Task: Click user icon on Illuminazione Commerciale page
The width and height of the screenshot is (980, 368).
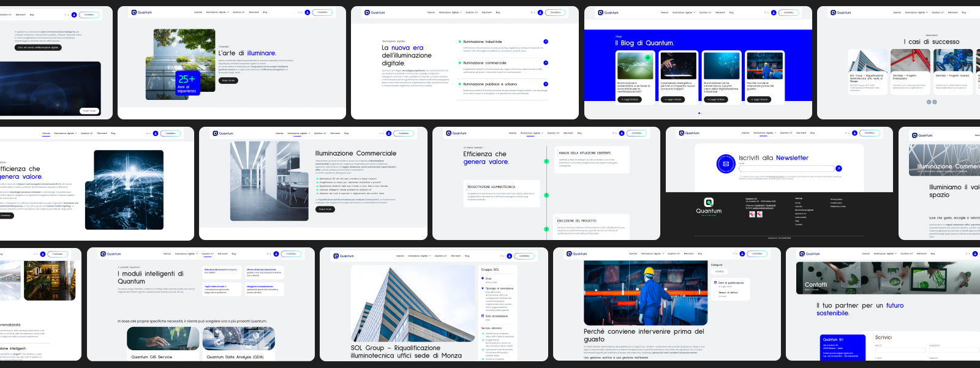Action: coord(388,133)
